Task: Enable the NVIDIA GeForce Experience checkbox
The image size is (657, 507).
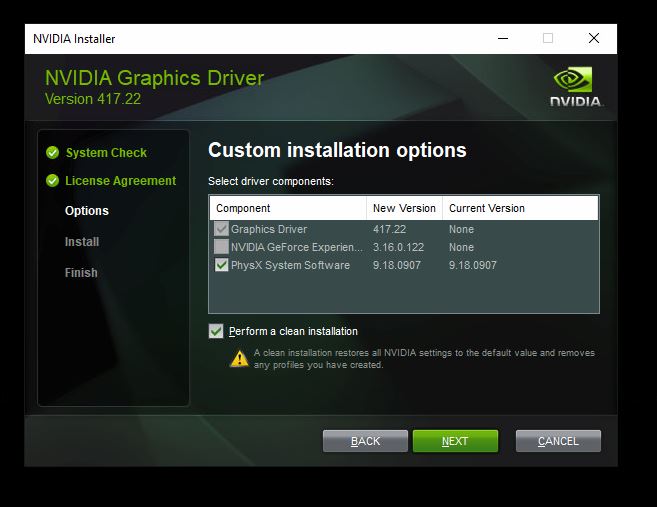Action: (221, 247)
